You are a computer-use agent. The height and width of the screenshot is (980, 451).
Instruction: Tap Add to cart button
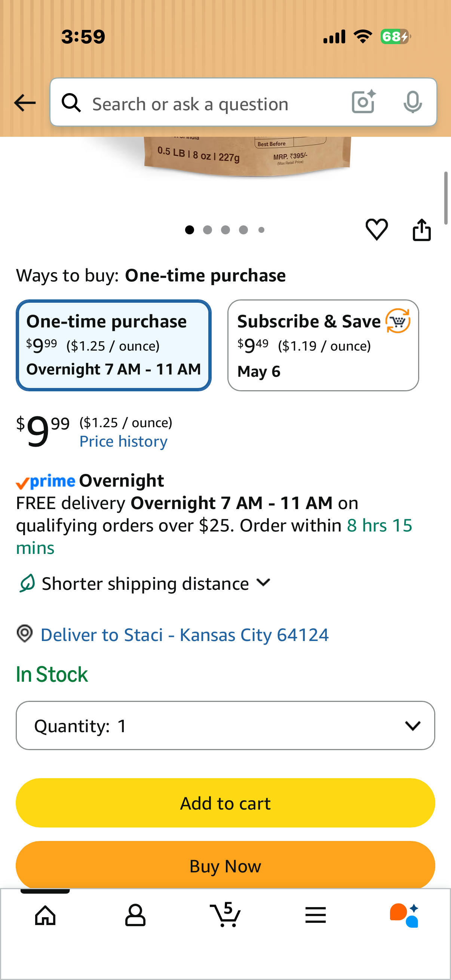(x=225, y=803)
